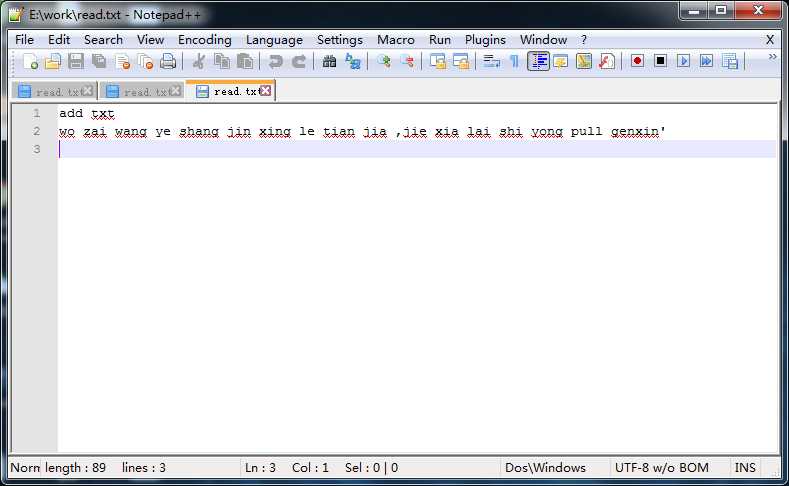Click the word "pull" on line 2
This screenshot has width=789, height=486.
click(x=586, y=132)
